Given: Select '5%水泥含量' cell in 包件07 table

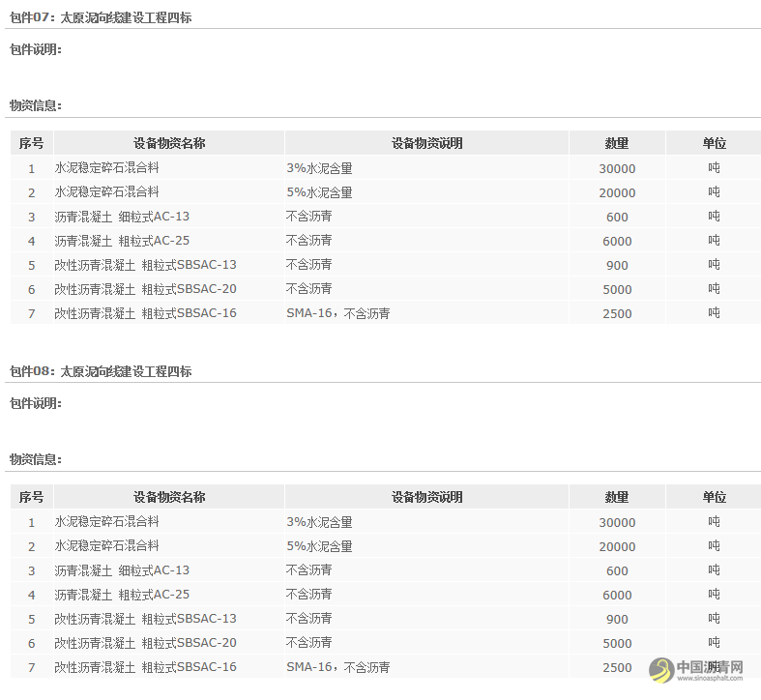Looking at the screenshot, I should click(319, 192).
